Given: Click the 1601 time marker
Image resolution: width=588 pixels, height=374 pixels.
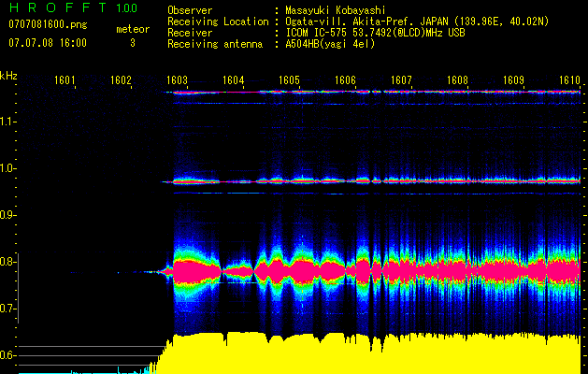Looking at the screenshot, I should pos(65,81).
